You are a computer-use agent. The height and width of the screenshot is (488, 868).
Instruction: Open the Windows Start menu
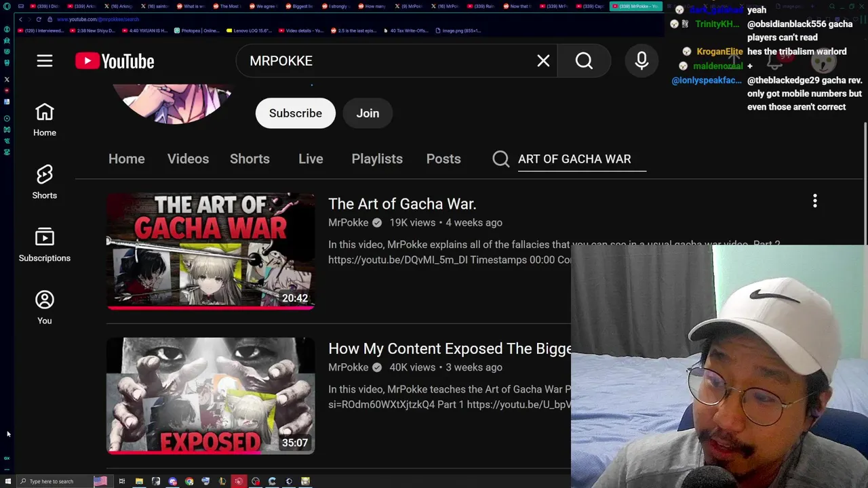(7, 481)
